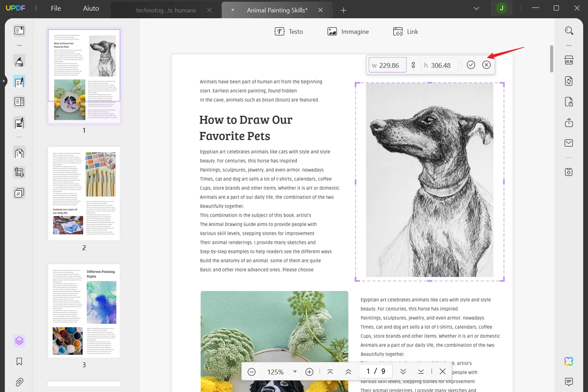This screenshot has height=392, width=588.
Task: Zoom out with minus button
Action: pyautogui.click(x=252, y=372)
